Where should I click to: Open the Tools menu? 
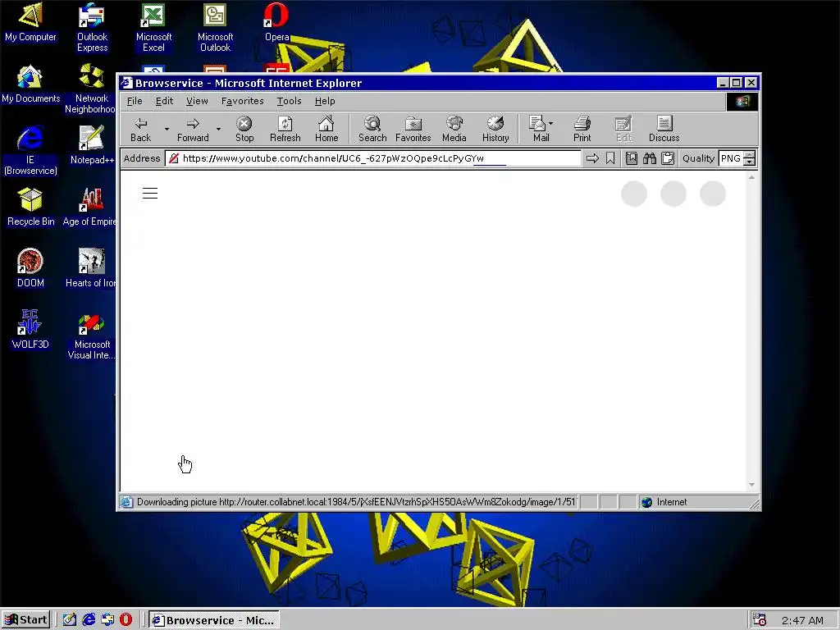(x=289, y=101)
